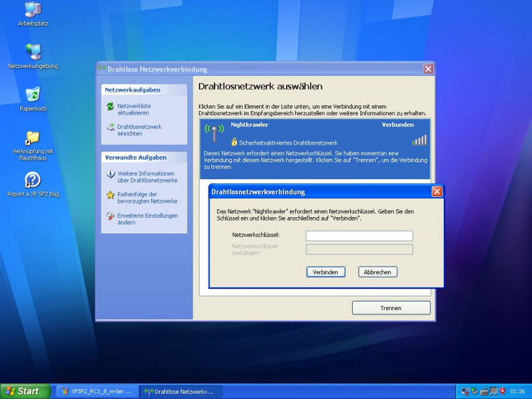Select the Netzwerkumgebung desktop icon
The width and height of the screenshot is (532, 399).
pos(33,56)
